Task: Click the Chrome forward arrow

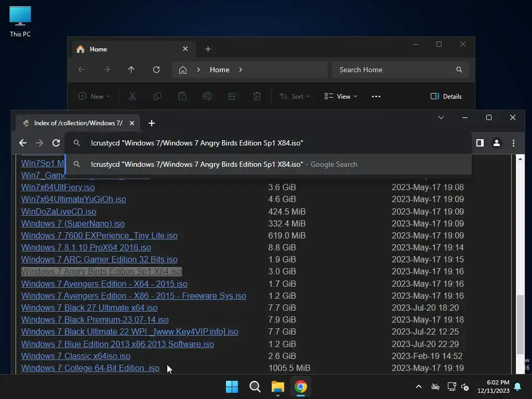Action: [39, 143]
